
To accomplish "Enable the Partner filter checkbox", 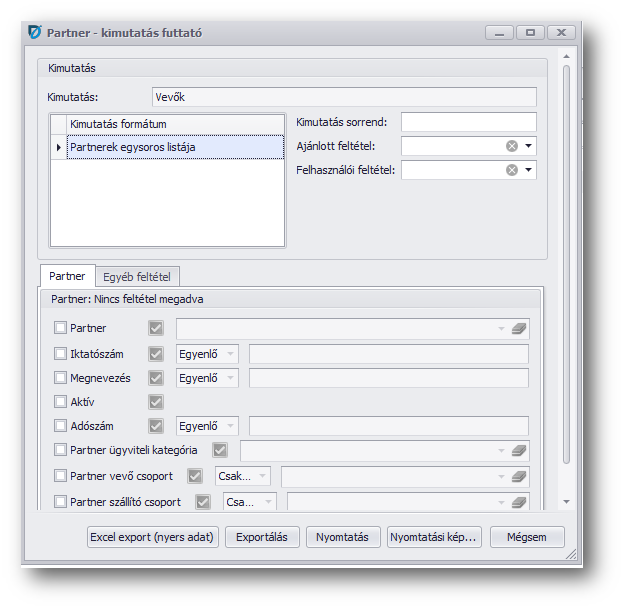I will pyautogui.click(x=60, y=328).
